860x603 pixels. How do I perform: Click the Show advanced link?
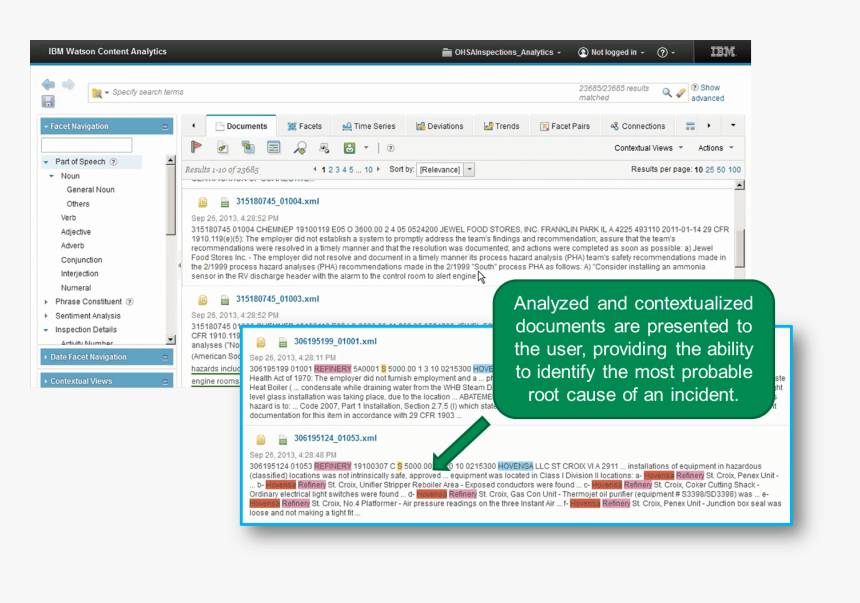(708, 93)
